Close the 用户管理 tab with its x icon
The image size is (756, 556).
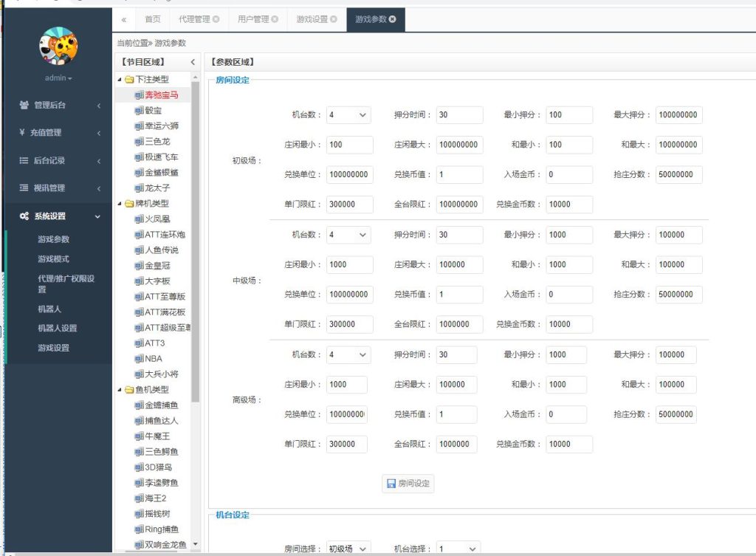coord(275,19)
